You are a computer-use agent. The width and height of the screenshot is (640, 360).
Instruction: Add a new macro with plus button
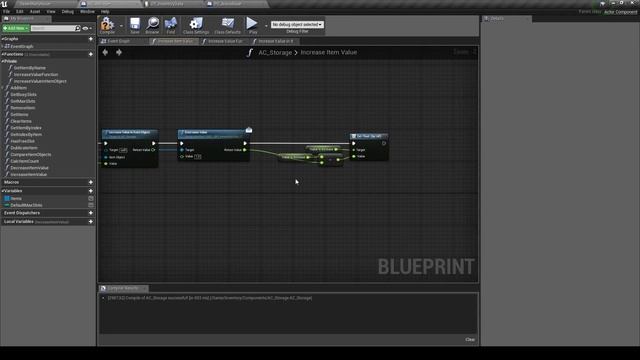[91, 182]
